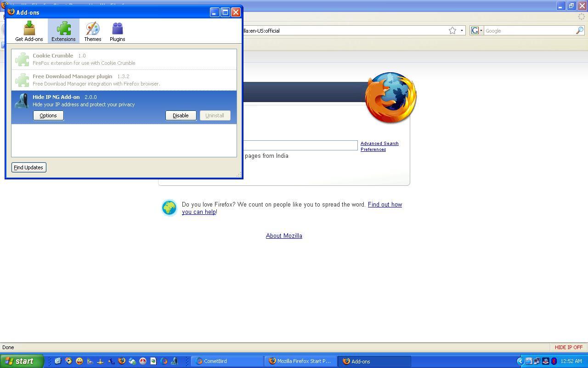Launch Yahoo Messenger smiley quick launch icon
Image resolution: width=588 pixels, height=368 pixels.
79,361
